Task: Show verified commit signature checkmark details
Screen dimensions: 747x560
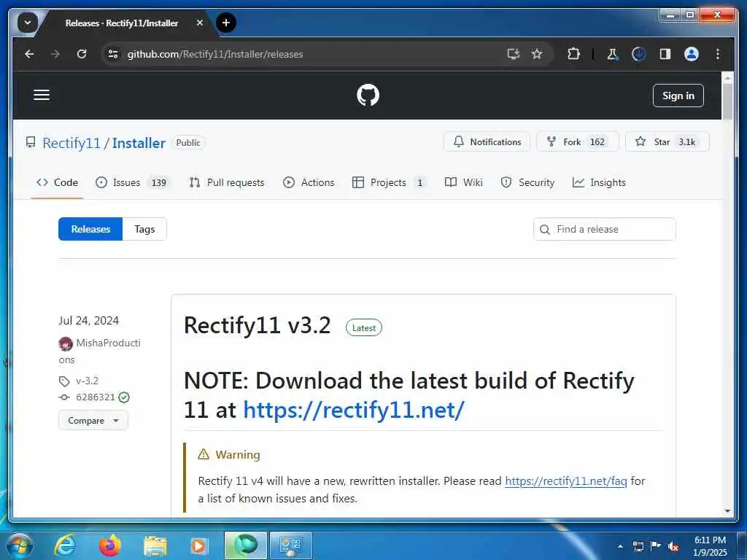Action: (x=124, y=397)
